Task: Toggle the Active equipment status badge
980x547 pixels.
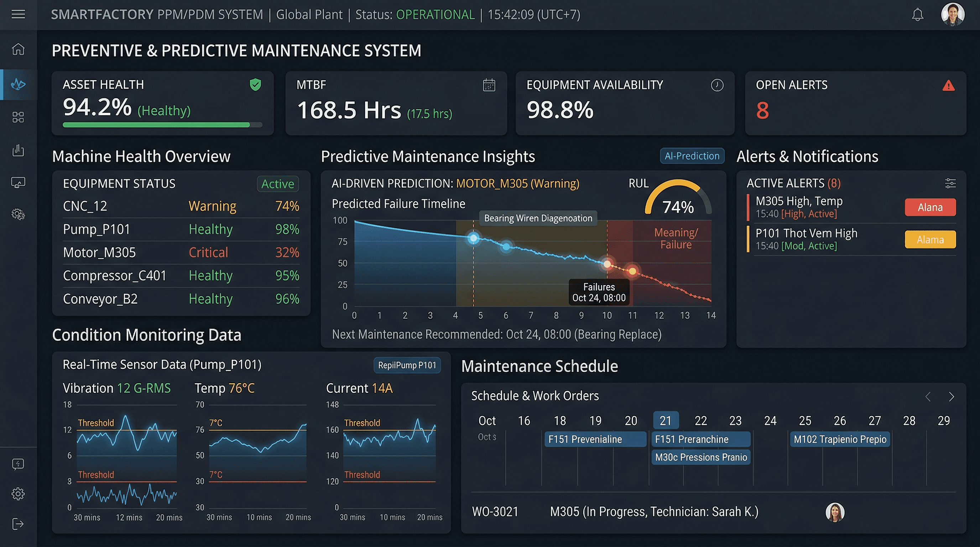Action: pyautogui.click(x=278, y=184)
